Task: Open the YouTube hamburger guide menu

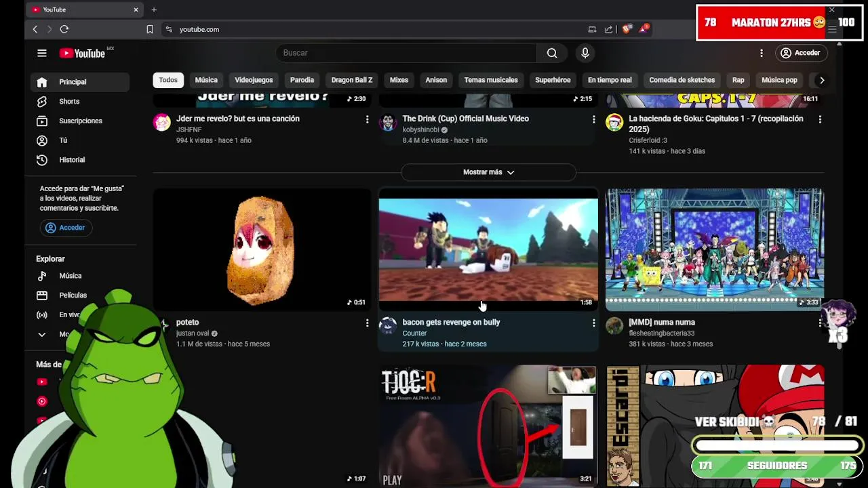Action: click(x=42, y=53)
